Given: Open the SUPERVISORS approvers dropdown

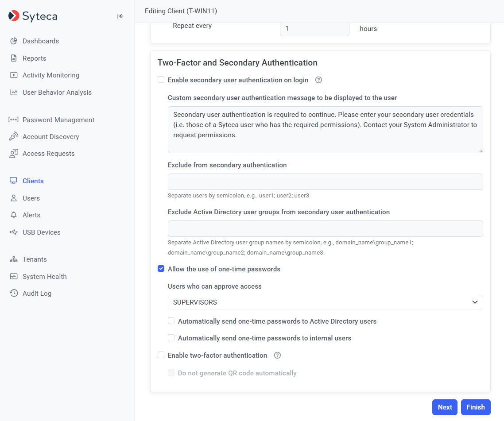Looking at the screenshot, I should [x=325, y=302].
